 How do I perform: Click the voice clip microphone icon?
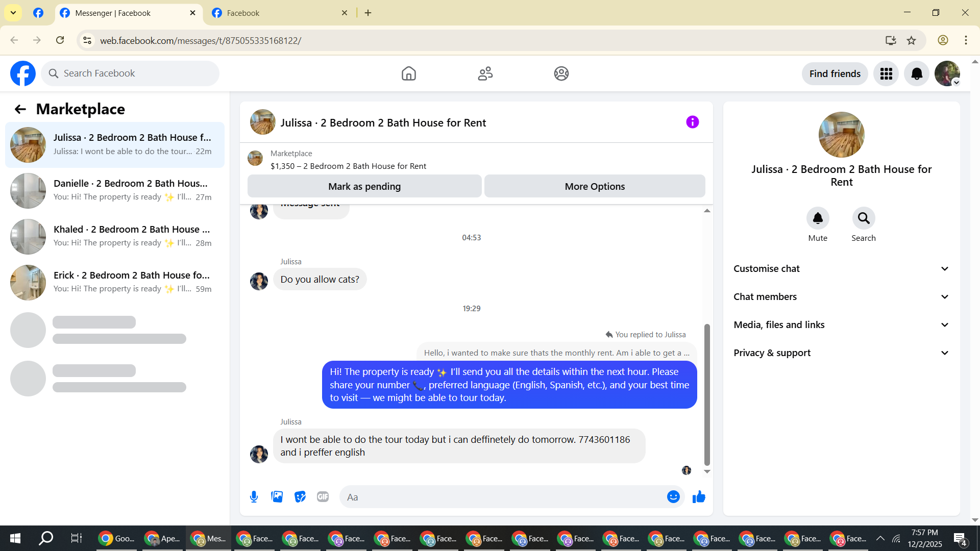point(254,497)
